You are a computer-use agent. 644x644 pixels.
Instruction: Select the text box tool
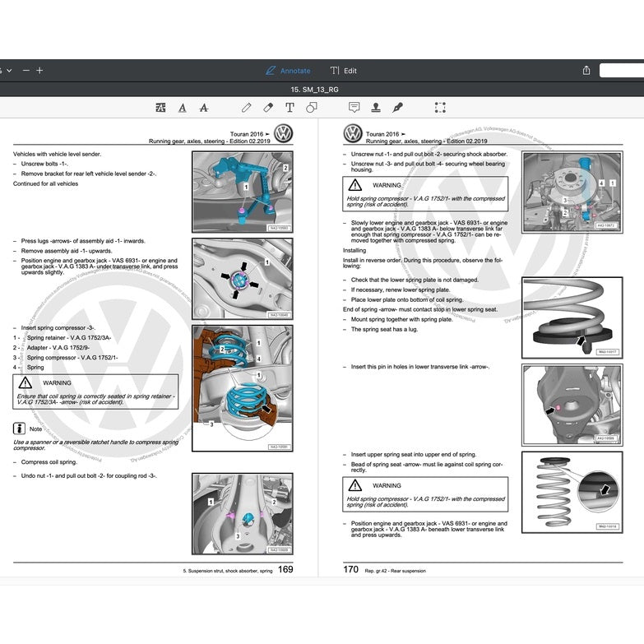290,108
